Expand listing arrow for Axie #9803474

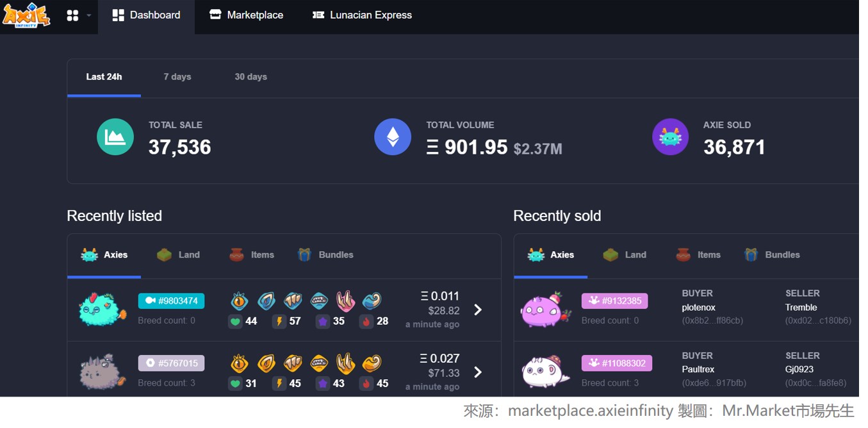(x=478, y=310)
